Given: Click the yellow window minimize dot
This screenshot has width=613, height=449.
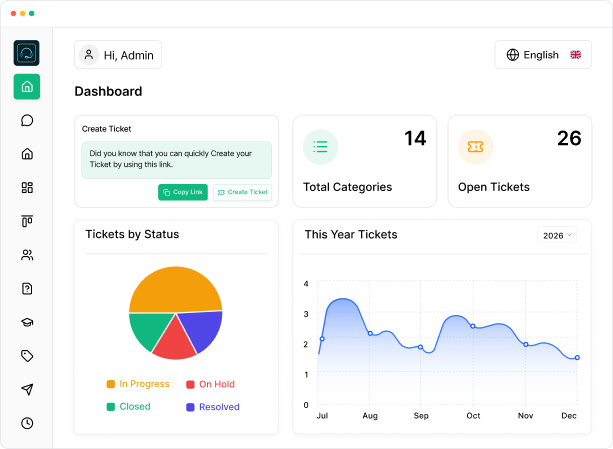Looking at the screenshot, I should pos(23,13).
